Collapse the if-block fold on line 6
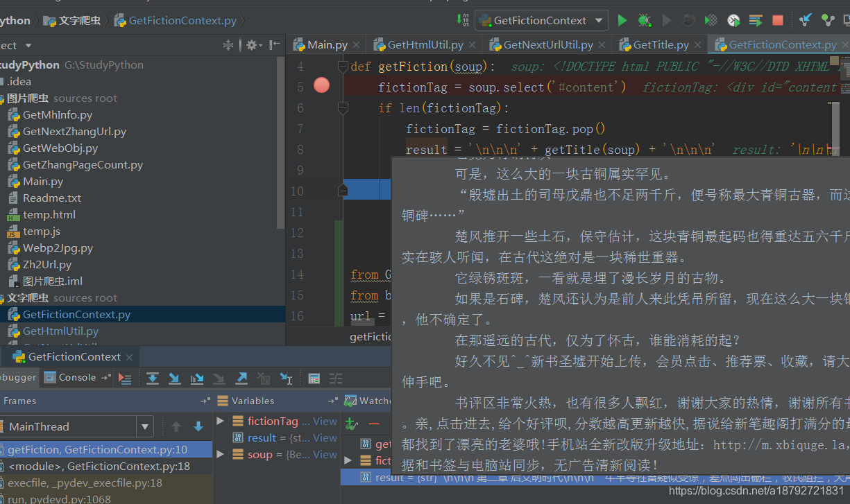 pos(342,108)
